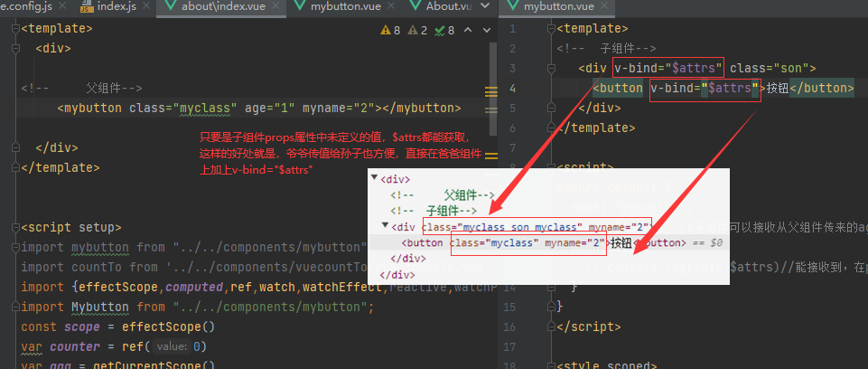Click the left editor's vertical scrollbar thumb
This screenshot has width=868, height=369.
[492, 89]
